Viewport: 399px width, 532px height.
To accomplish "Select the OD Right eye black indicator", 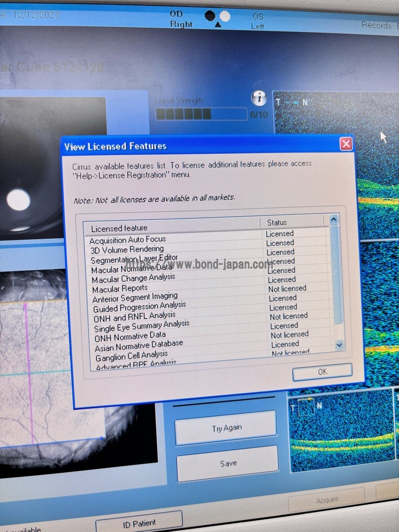I will click(210, 15).
